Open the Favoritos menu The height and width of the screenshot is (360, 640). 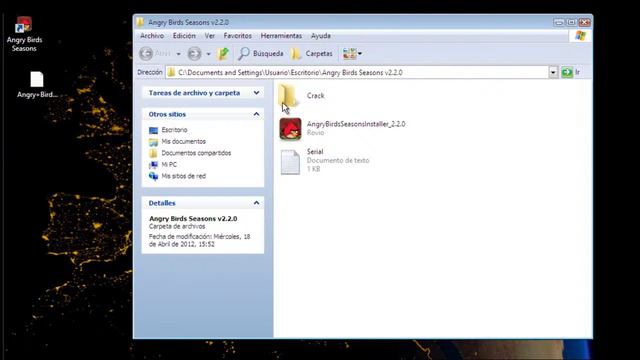[238, 36]
